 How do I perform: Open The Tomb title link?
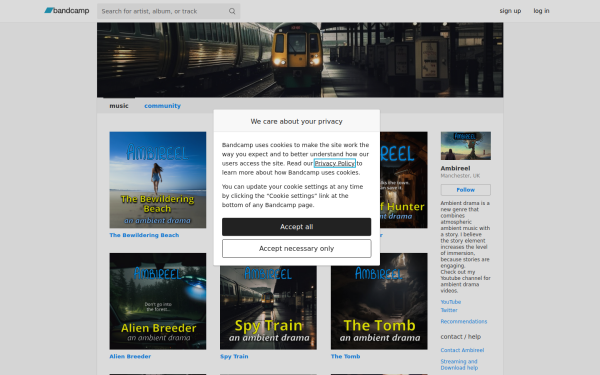(x=346, y=356)
